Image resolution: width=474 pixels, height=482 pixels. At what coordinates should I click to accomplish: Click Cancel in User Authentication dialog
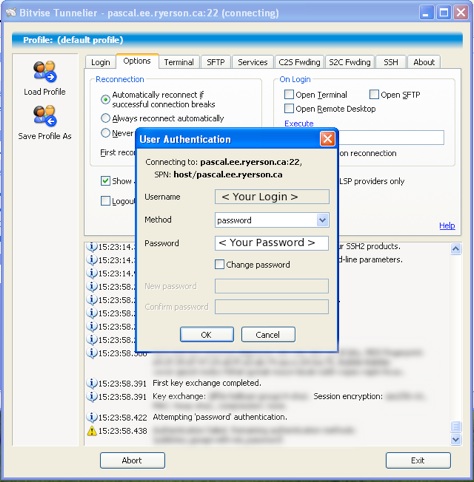coord(268,334)
